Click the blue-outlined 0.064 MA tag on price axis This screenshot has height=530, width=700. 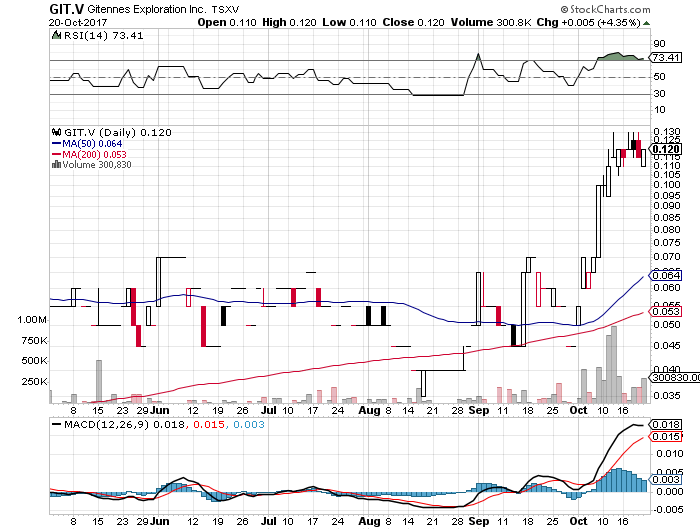666,275
